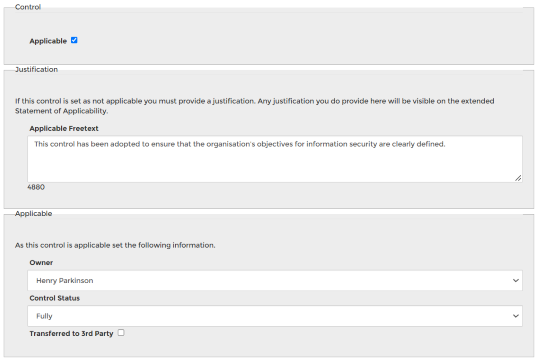Open the Owner dropdown showing Henry Parkinson
The image size is (539, 362).
coord(275,281)
